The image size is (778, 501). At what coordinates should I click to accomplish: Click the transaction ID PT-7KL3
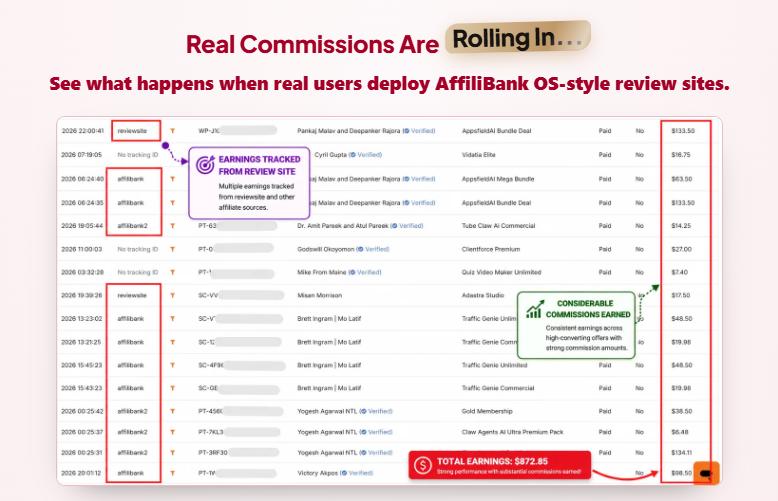click(x=211, y=432)
